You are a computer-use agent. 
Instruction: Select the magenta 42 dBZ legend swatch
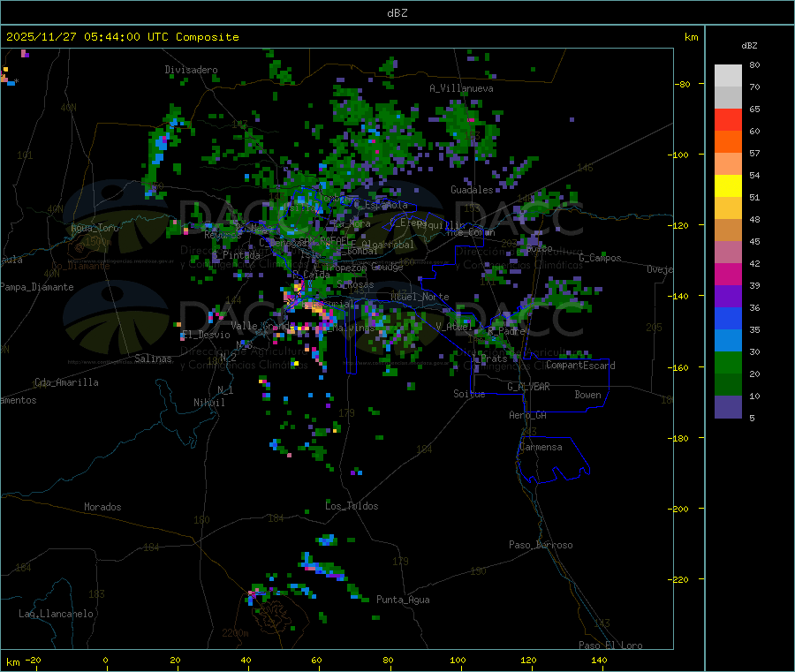pos(728,274)
